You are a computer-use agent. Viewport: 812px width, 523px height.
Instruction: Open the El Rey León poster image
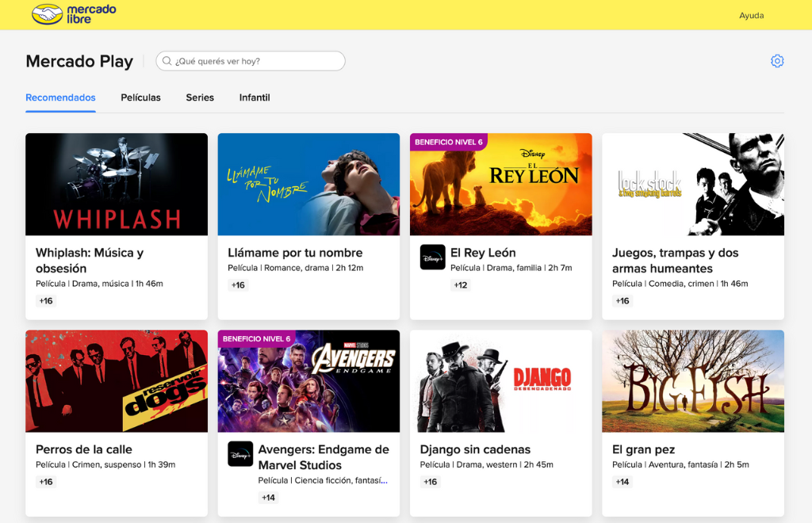point(501,184)
